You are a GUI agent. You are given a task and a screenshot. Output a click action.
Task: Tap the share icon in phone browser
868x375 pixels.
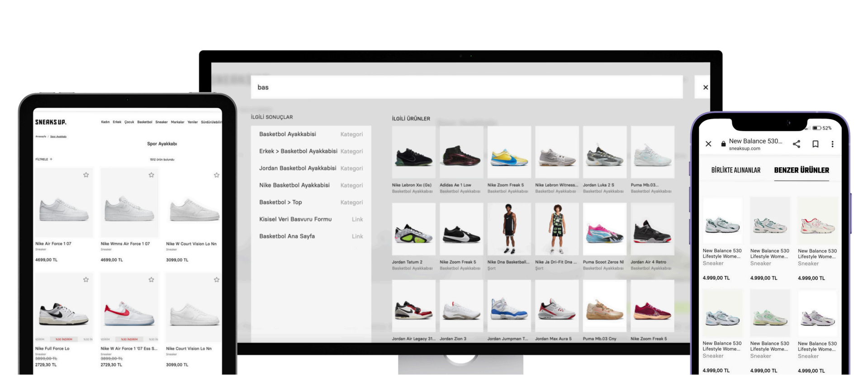[797, 144]
